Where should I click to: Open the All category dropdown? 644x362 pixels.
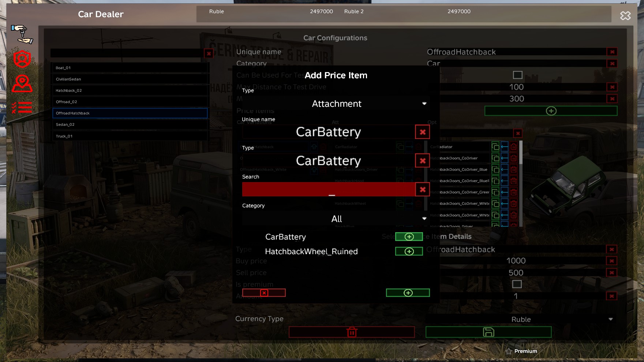[336, 219]
